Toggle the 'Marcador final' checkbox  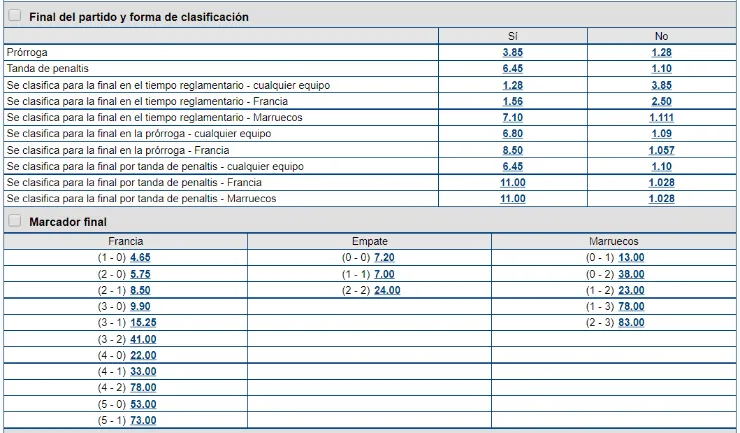[14, 220]
